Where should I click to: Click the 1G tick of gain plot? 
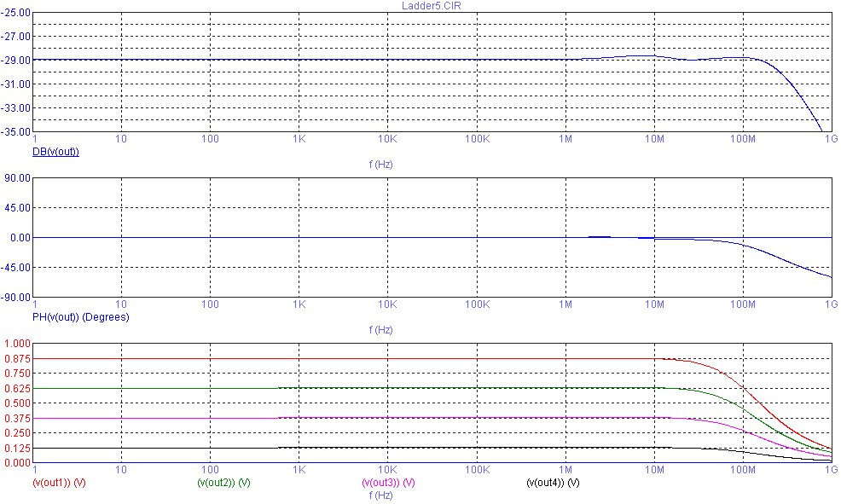coord(831,139)
